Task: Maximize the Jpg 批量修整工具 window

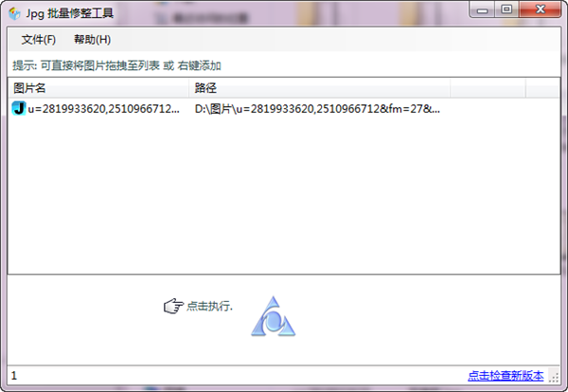Action: 506,9
